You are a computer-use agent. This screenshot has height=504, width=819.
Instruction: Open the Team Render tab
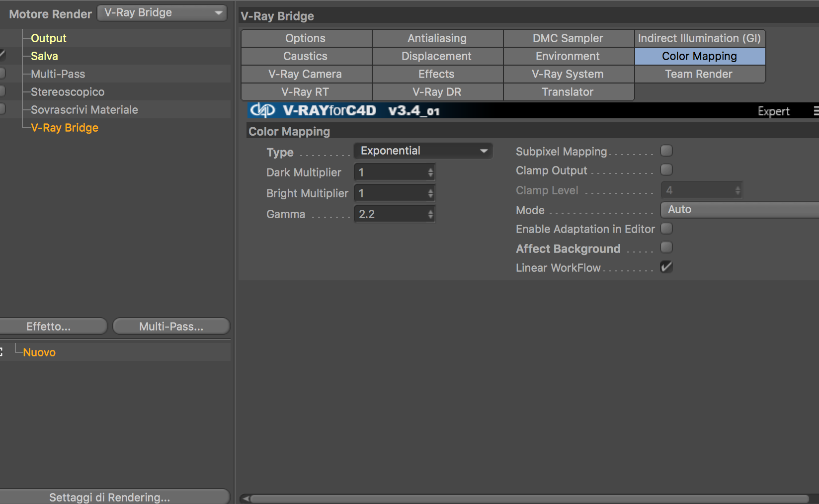(700, 74)
